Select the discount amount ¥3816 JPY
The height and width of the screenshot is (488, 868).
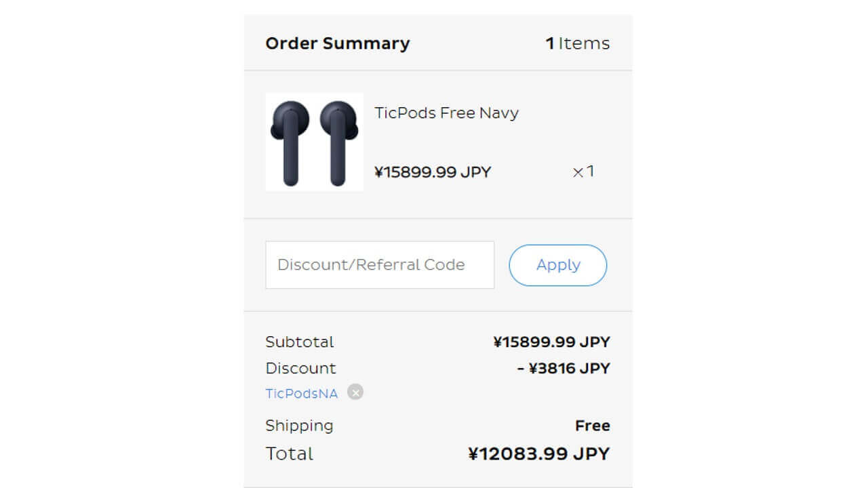pyautogui.click(x=564, y=369)
